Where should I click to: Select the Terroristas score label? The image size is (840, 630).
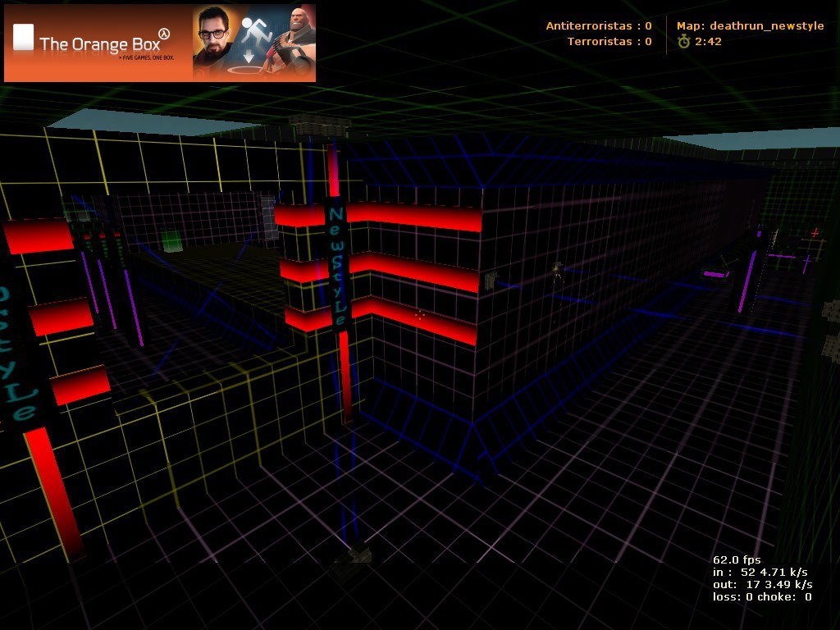tap(609, 41)
